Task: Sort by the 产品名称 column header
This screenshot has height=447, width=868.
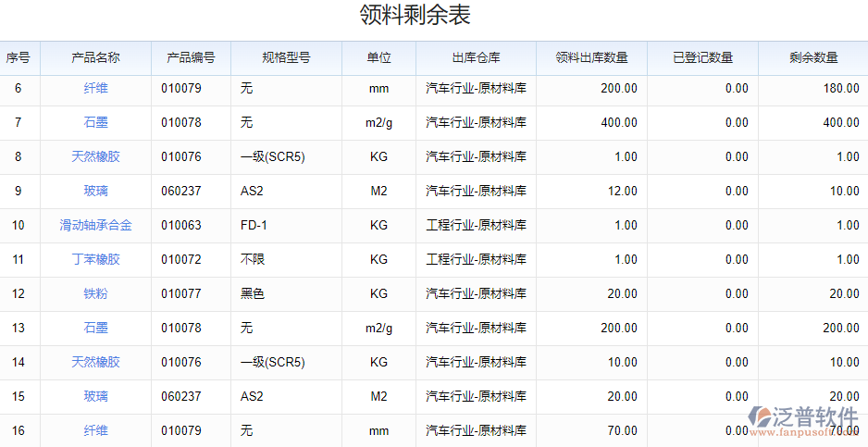Action: click(x=95, y=57)
